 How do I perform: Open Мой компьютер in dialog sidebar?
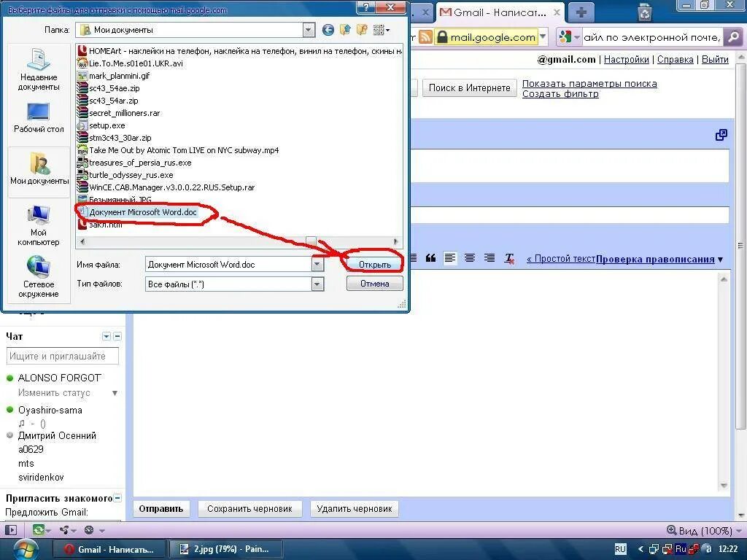coord(39,225)
